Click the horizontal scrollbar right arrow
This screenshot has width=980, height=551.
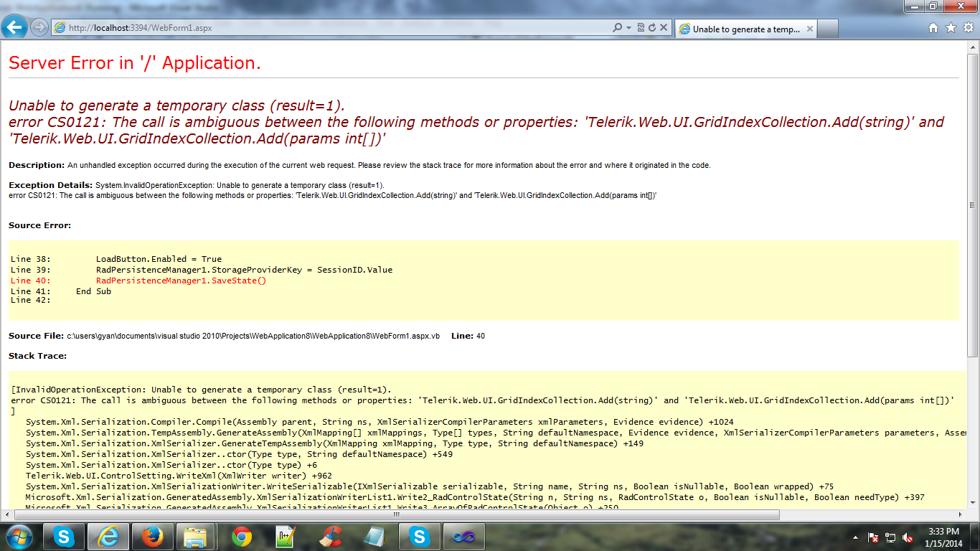(961, 515)
